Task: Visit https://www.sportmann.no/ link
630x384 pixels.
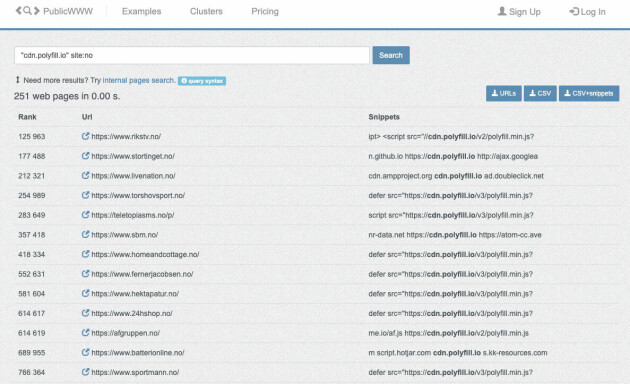Action: click(x=135, y=373)
